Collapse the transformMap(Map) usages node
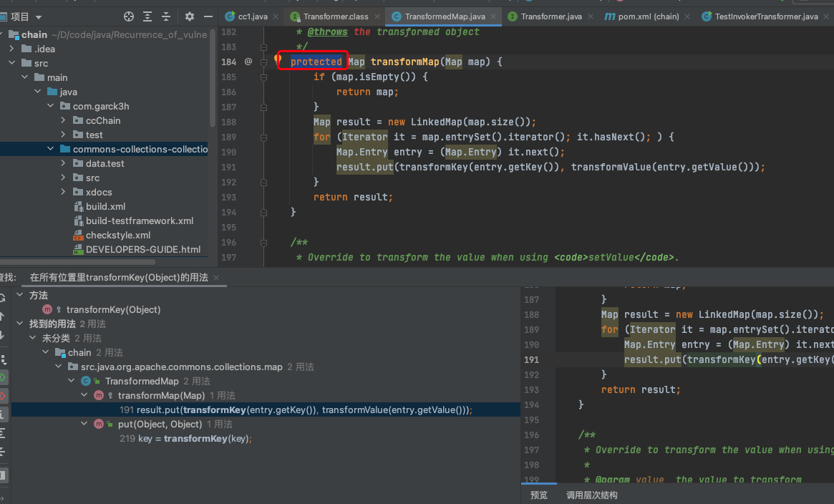The height and width of the screenshot is (504, 834). 84,395
